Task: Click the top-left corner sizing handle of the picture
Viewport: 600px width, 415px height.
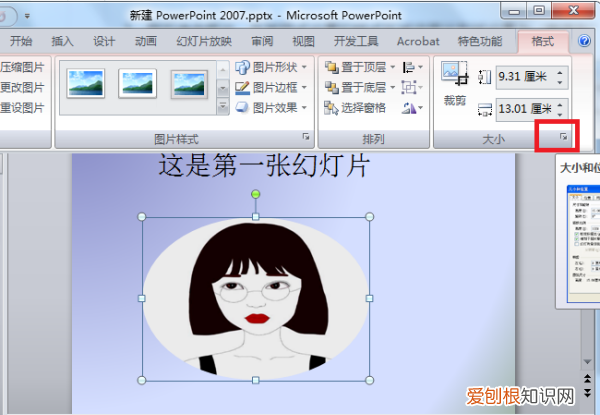Action: pos(142,217)
